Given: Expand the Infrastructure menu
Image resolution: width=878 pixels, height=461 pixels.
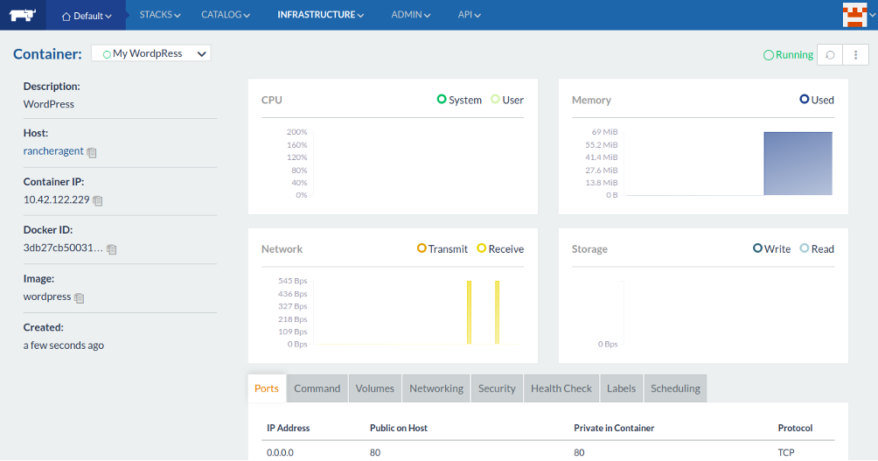Looking at the screenshot, I should 320,15.
